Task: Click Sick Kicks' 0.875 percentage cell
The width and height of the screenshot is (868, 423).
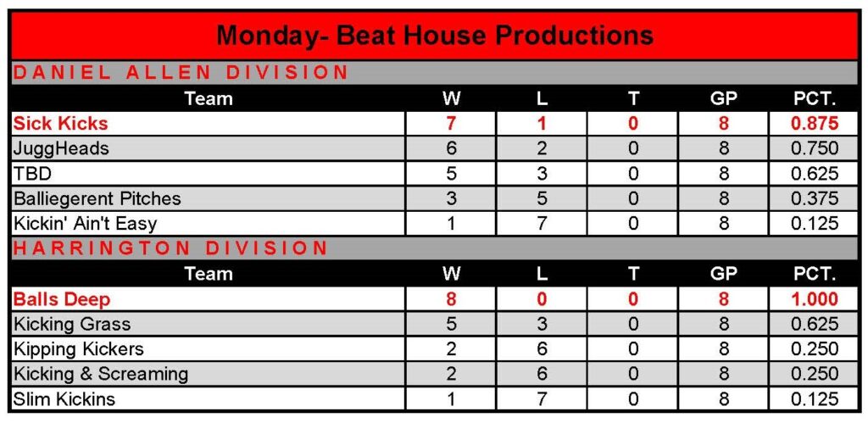Action: coord(814,124)
